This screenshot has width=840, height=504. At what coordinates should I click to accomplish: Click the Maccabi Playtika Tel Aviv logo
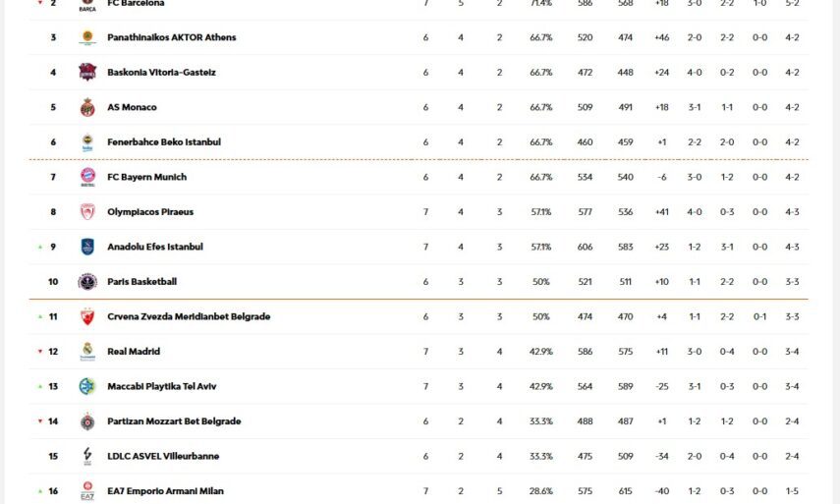click(x=87, y=387)
